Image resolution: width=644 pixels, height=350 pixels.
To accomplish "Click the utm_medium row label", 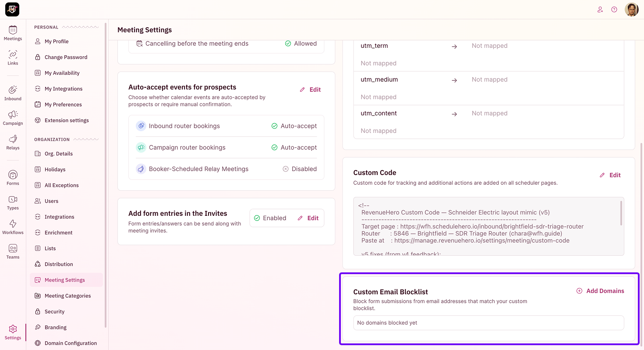I will pos(379,79).
